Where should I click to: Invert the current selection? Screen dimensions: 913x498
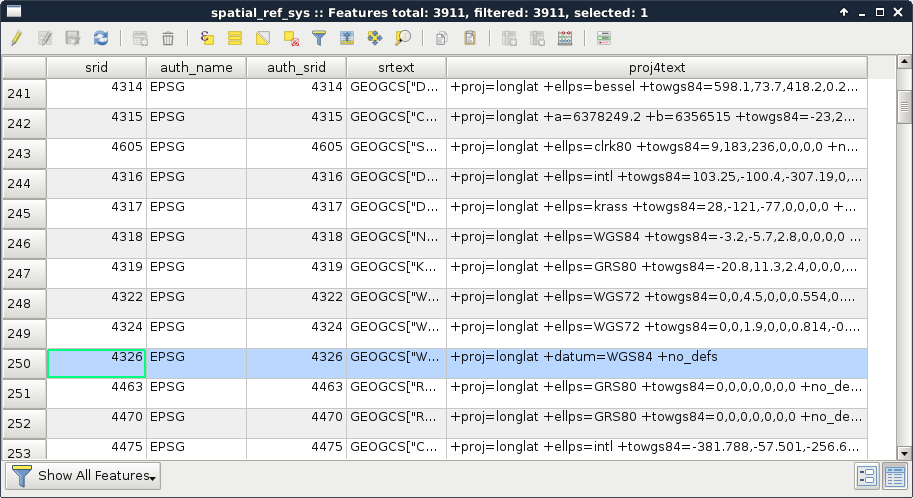coord(263,38)
